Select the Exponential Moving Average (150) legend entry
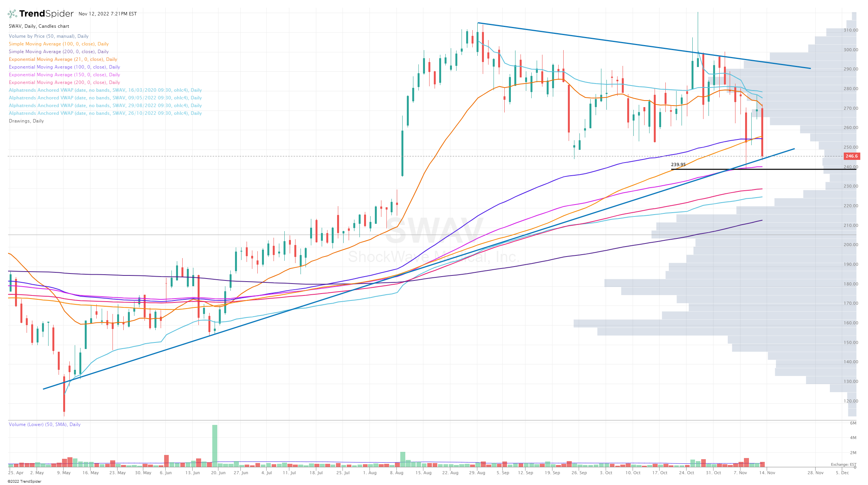The height and width of the screenshot is (485, 868). coord(64,75)
